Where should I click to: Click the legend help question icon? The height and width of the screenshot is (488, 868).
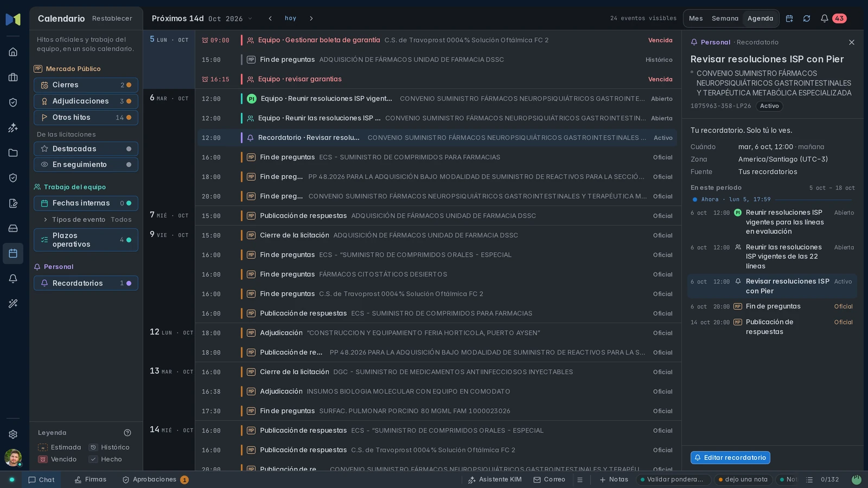point(127,433)
